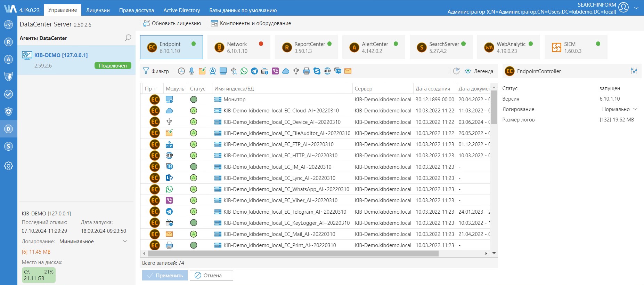644x285 pixels.
Task: Select the Network component tile
Action: (x=238, y=47)
